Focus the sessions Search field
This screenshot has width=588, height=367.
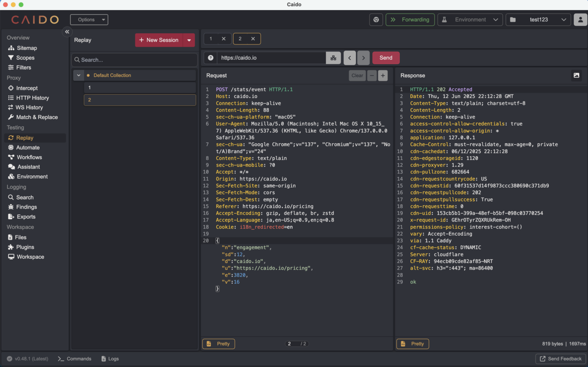coord(135,60)
